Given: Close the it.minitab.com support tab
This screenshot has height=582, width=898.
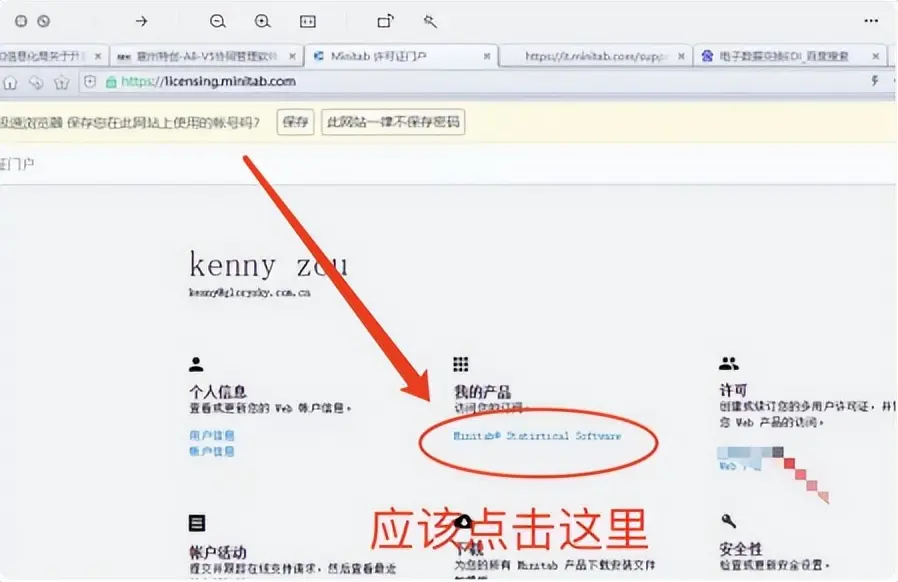Looking at the screenshot, I should pos(681,56).
